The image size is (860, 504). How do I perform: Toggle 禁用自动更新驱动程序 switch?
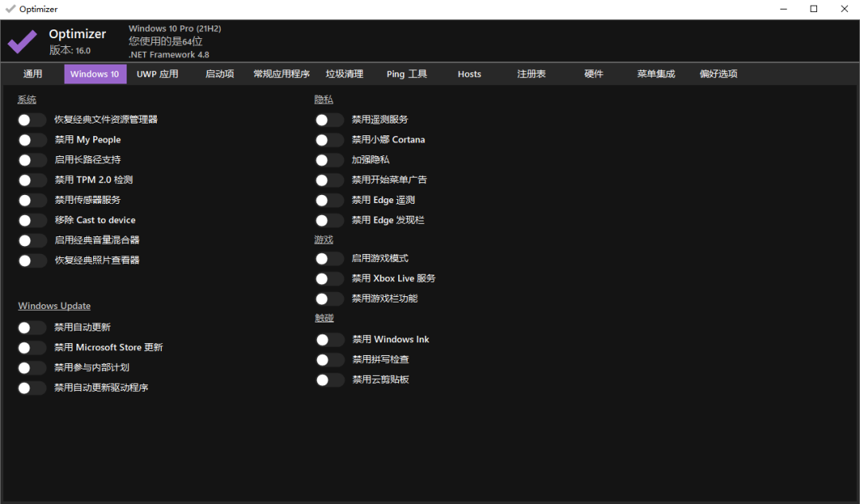tap(31, 388)
